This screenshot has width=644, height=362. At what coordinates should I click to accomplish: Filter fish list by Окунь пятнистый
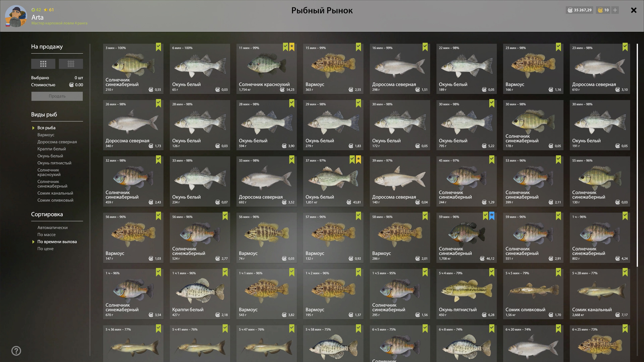point(54,163)
